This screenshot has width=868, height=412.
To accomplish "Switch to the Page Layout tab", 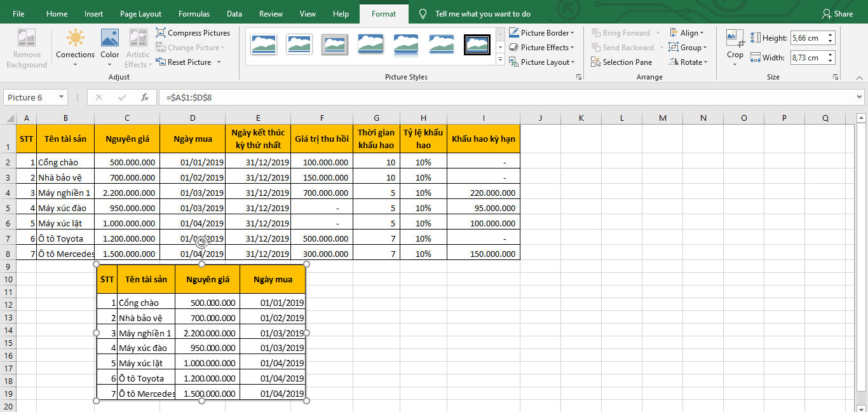I will [140, 14].
